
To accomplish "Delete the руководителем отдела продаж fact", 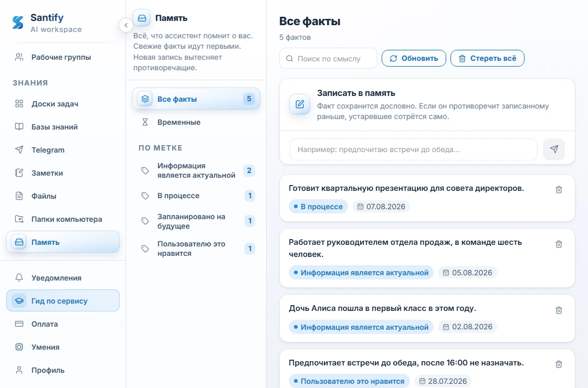I will pyautogui.click(x=559, y=244).
